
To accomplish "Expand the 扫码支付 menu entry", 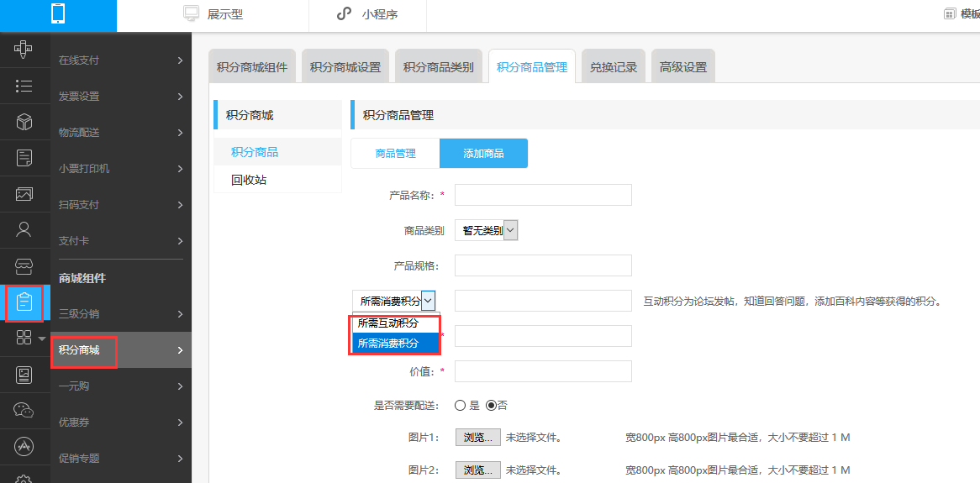I will coord(121,205).
